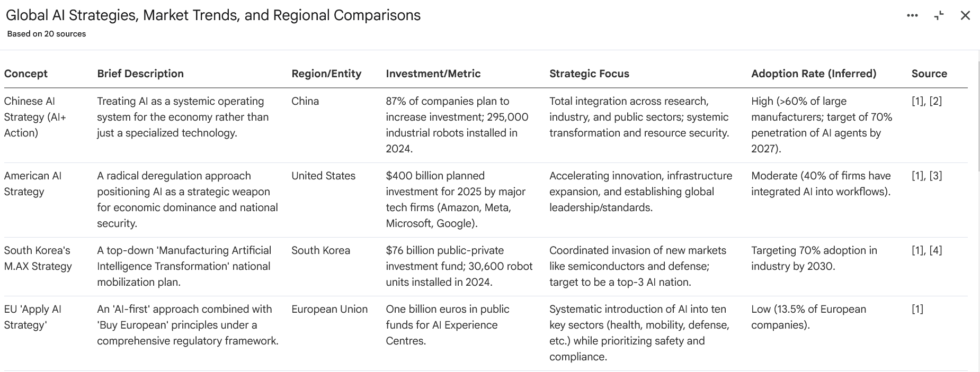Open source citations [1], [3] for United States row
Screen dimensions: 980x372
926,176
